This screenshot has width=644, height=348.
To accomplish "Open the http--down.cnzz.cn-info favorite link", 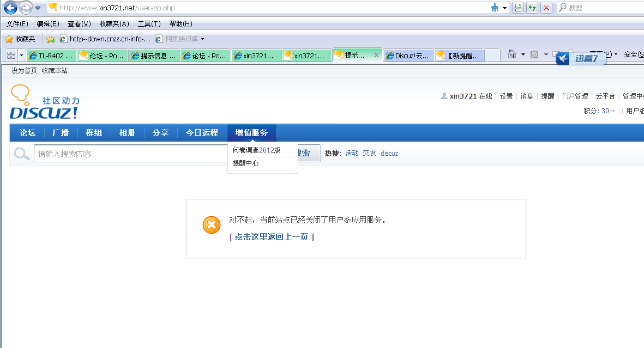I will tap(105, 39).
